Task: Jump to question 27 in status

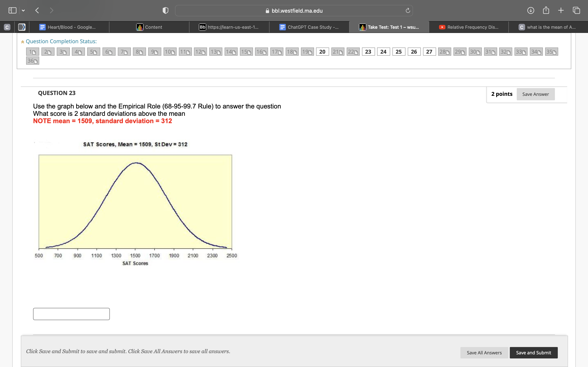Action: (x=429, y=52)
